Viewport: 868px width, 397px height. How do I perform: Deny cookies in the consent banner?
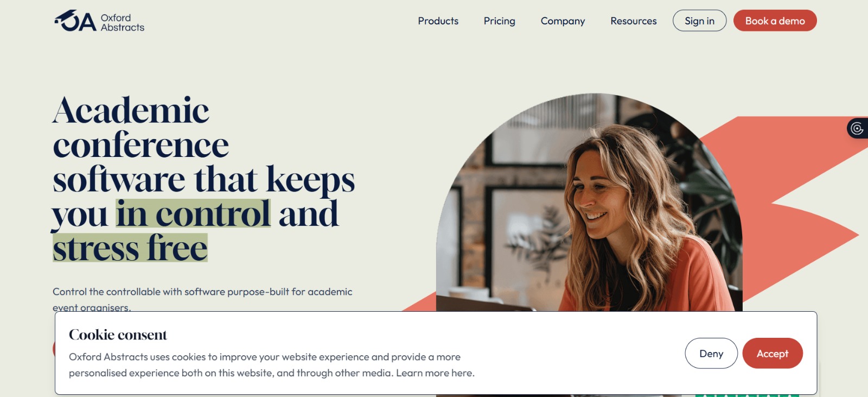(711, 354)
